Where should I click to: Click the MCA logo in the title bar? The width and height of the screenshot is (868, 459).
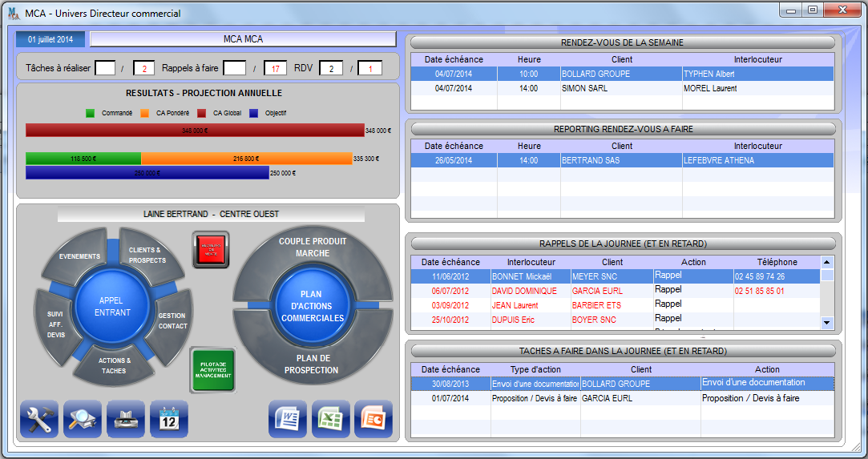(14, 13)
